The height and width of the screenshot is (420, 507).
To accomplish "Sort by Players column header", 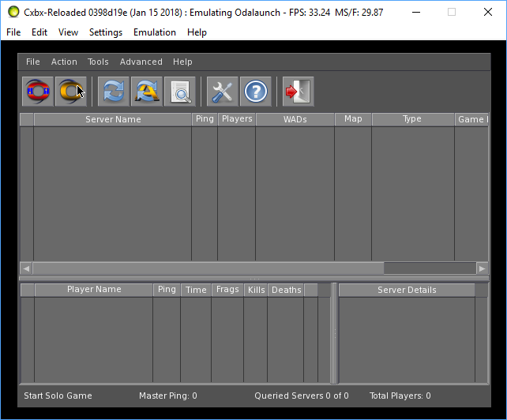I will click(x=237, y=119).
